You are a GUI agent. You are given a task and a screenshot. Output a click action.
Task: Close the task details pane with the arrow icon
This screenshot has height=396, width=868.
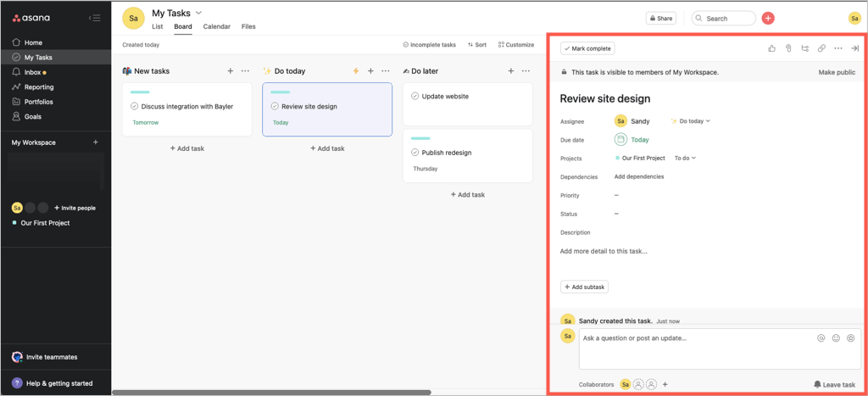854,48
